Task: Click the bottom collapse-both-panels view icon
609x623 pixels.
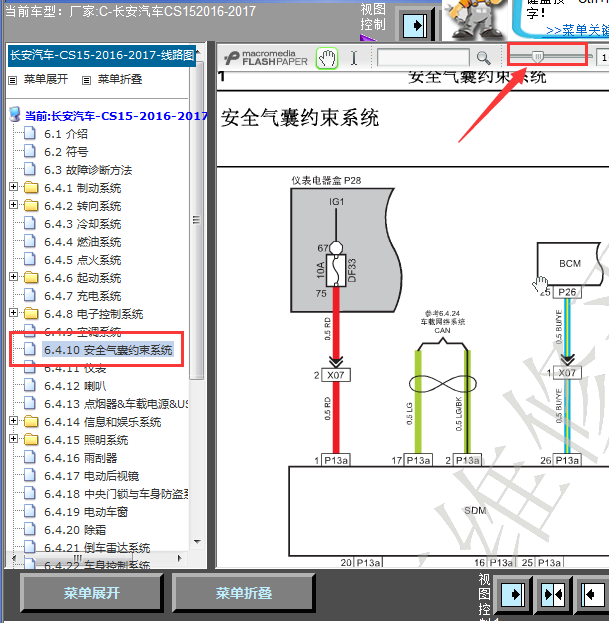Action: 553,594
